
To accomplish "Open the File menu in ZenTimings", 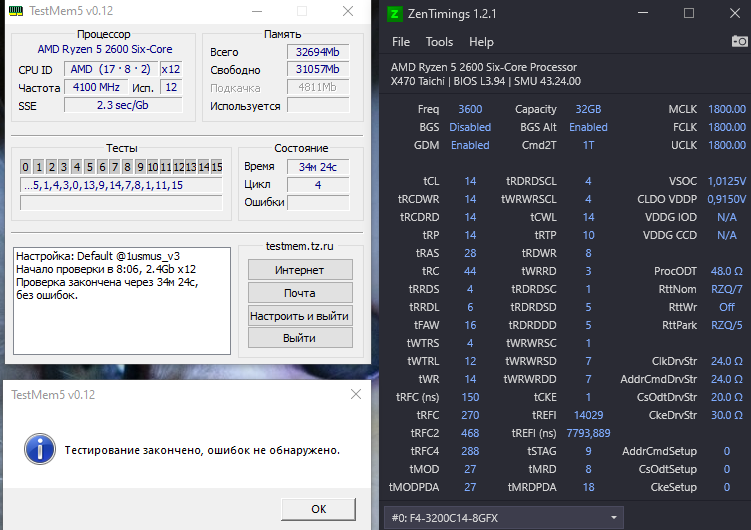I will [x=401, y=42].
